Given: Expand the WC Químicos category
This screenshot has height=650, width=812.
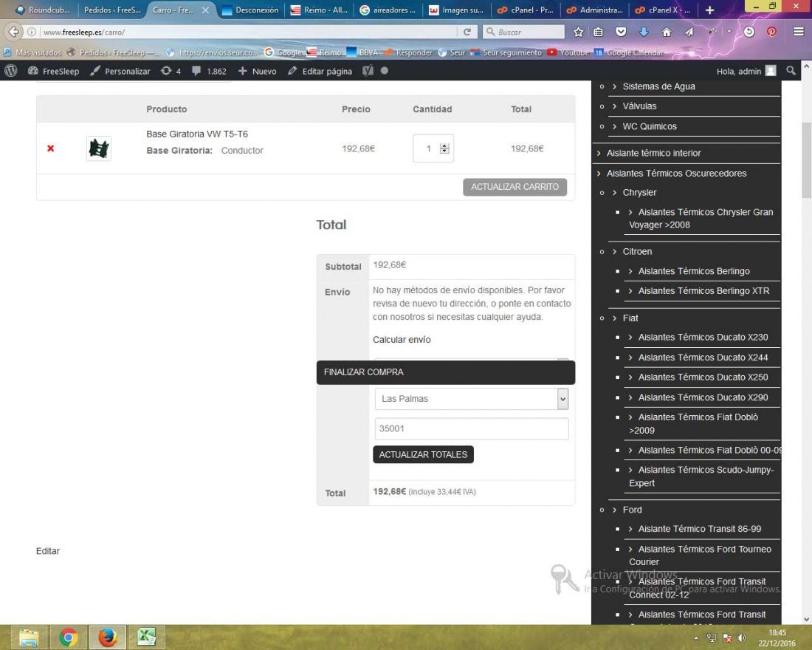Looking at the screenshot, I should click(x=650, y=126).
